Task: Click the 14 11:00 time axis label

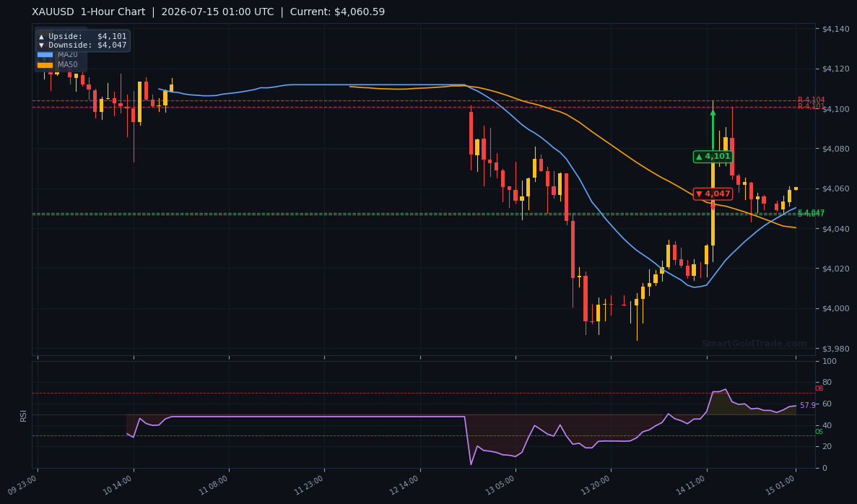Action: tap(691, 485)
